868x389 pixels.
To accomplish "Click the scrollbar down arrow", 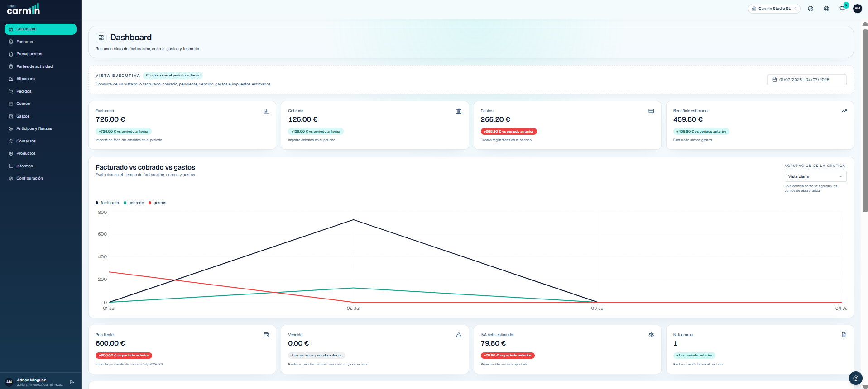I will tap(865, 387).
